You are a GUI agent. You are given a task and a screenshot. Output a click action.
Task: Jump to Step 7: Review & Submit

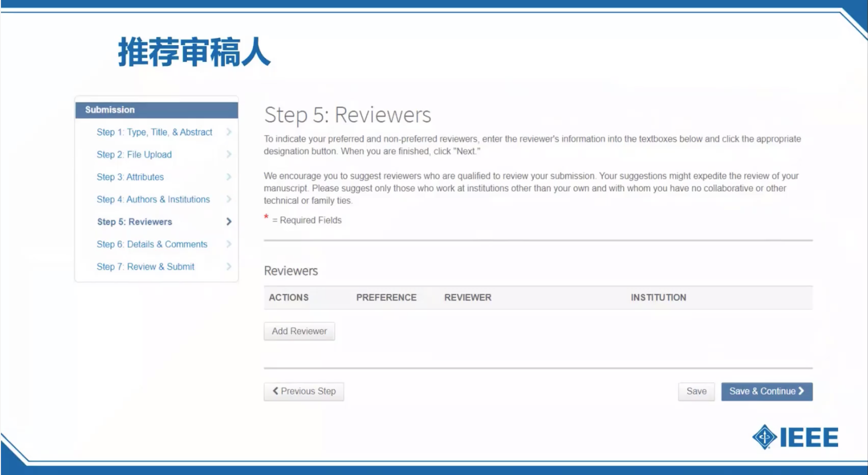tap(145, 267)
